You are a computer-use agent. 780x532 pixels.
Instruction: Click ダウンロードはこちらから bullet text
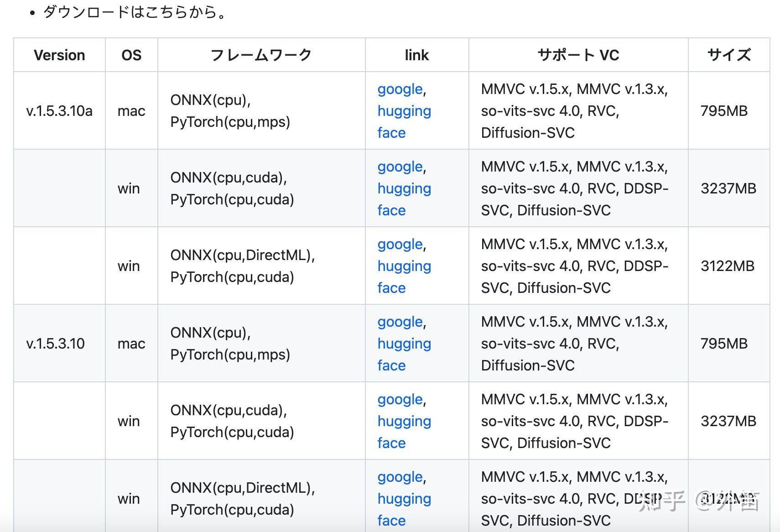[x=135, y=12]
